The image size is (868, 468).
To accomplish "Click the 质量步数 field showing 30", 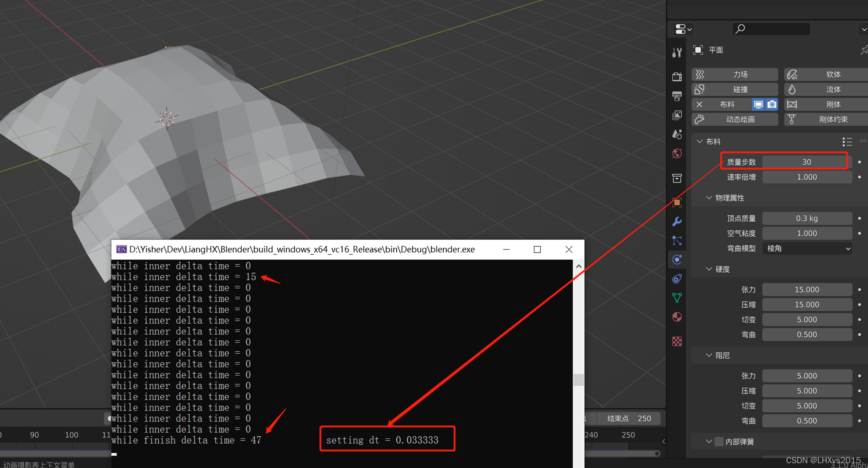I will (x=806, y=162).
